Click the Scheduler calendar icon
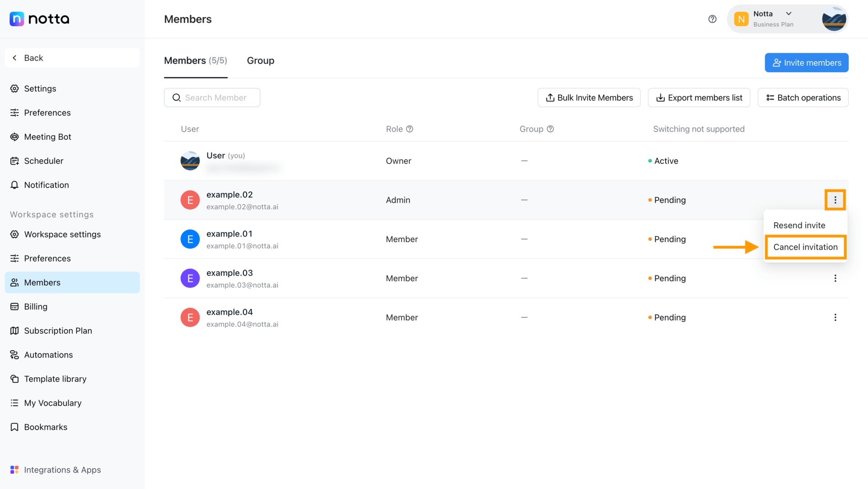Viewport: 868px width, 489px height. (x=15, y=161)
